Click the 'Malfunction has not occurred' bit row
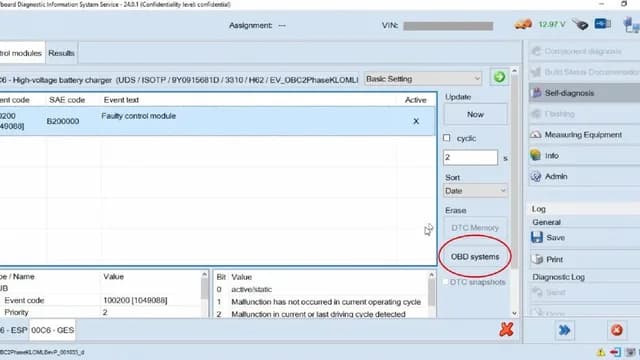640x360 pixels. tap(321, 302)
